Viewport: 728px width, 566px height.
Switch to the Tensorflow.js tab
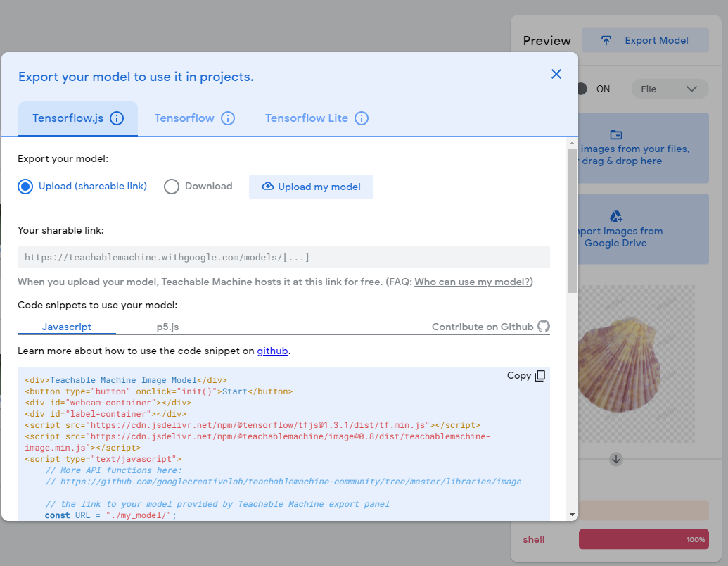click(x=78, y=118)
